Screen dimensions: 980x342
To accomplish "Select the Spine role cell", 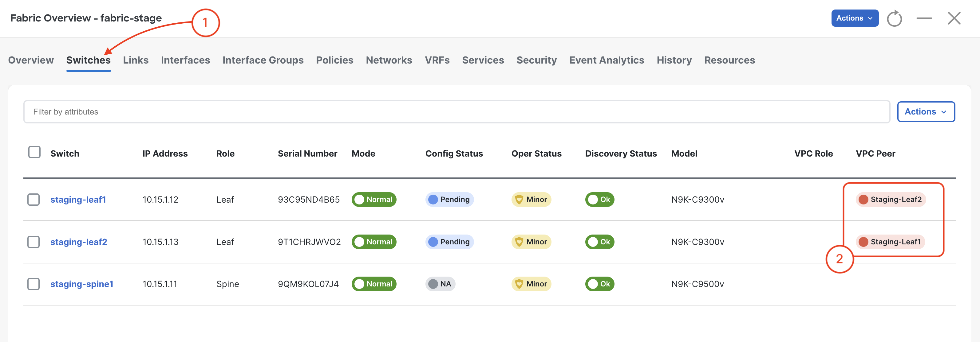I will [227, 284].
